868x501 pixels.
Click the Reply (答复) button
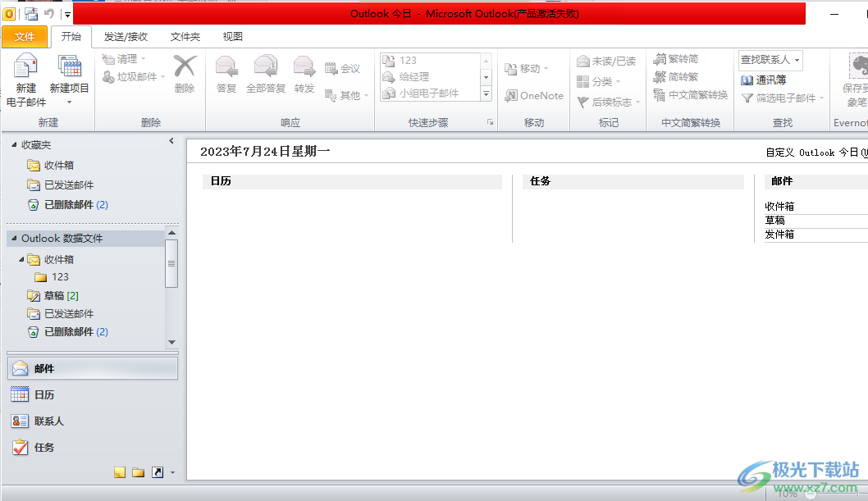click(x=226, y=74)
